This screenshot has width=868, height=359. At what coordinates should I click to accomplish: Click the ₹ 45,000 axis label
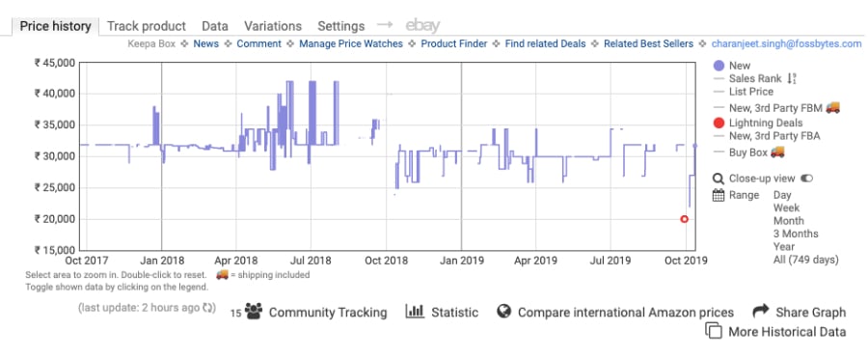click(x=54, y=63)
